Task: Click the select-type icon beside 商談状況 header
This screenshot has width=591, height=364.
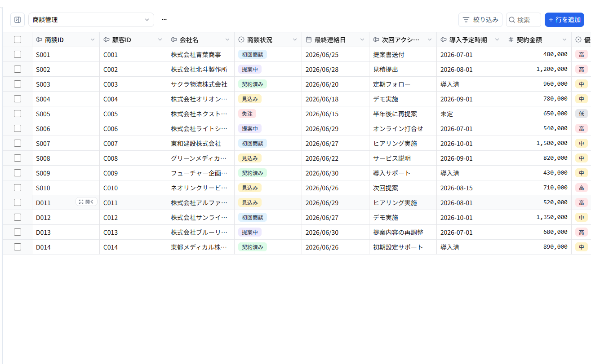Action: click(x=241, y=40)
